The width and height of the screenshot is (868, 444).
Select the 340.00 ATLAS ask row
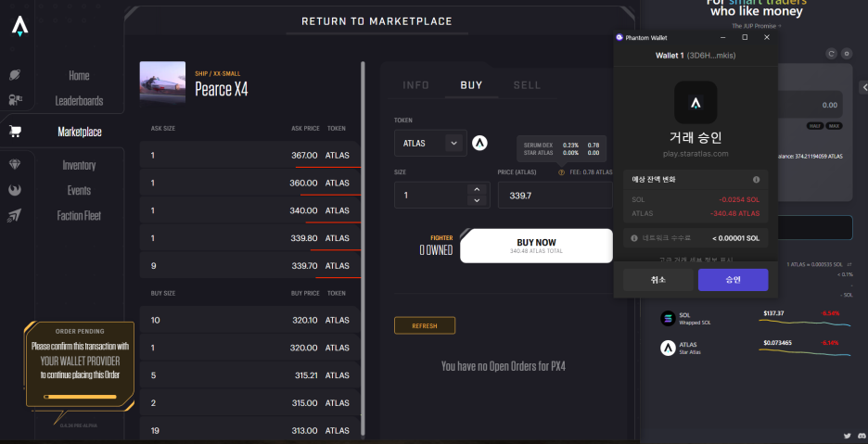249,210
